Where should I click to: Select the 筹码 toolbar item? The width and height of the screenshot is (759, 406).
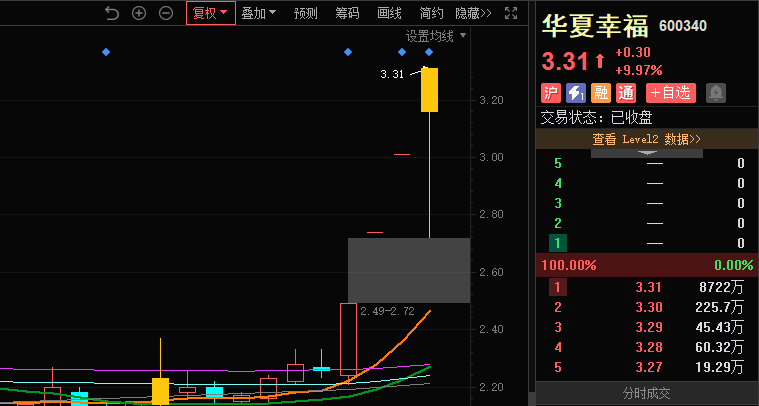(x=348, y=13)
